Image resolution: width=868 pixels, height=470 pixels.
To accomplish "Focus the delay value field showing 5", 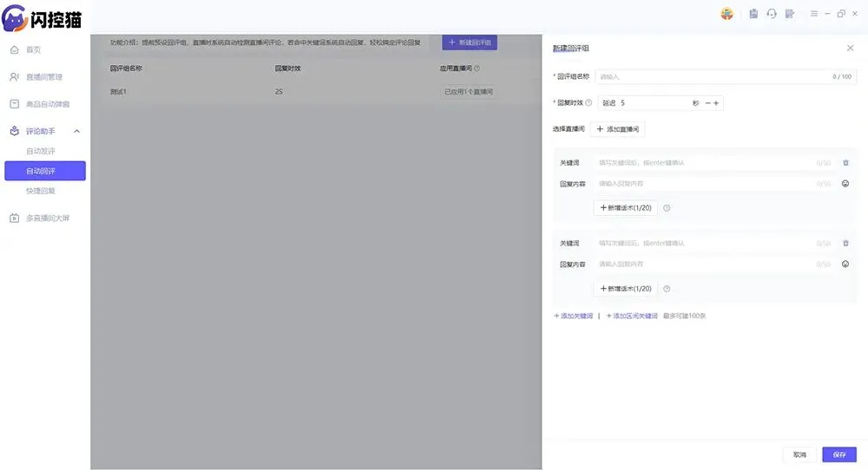I will click(x=654, y=103).
